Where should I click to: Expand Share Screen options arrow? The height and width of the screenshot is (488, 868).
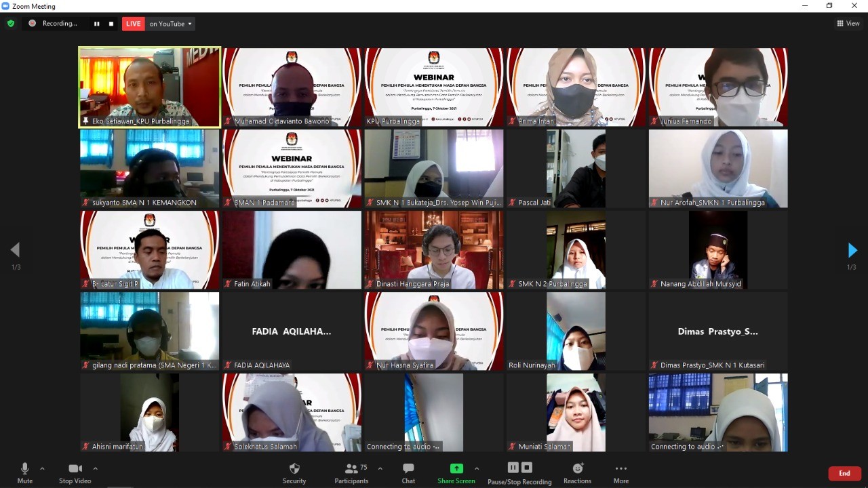click(x=477, y=468)
